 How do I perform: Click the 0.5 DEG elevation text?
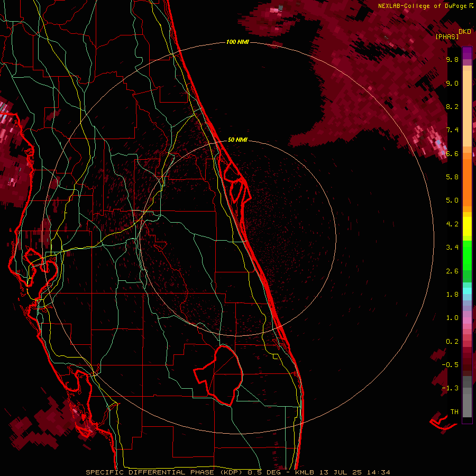click(x=264, y=472)
